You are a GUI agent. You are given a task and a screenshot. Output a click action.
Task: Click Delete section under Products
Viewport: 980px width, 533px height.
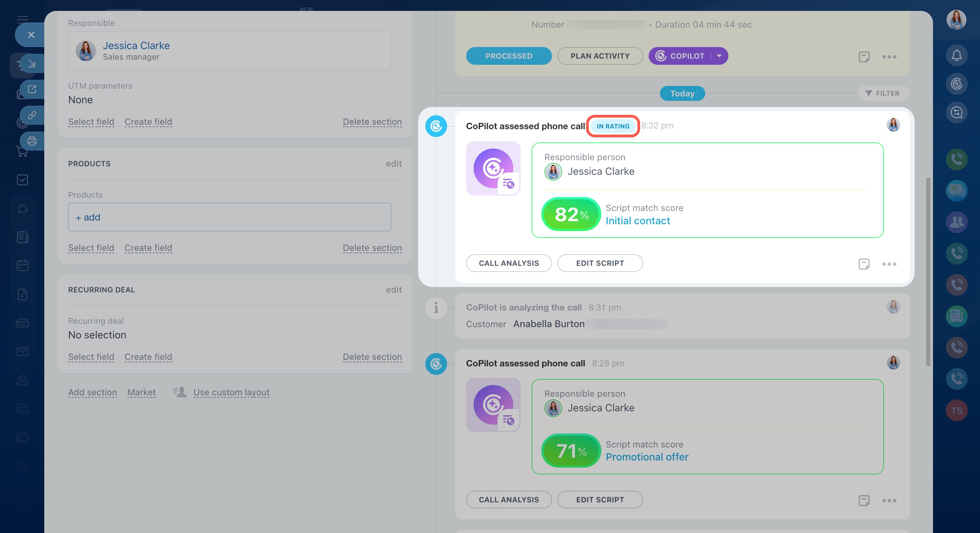[x=372, y=248]
